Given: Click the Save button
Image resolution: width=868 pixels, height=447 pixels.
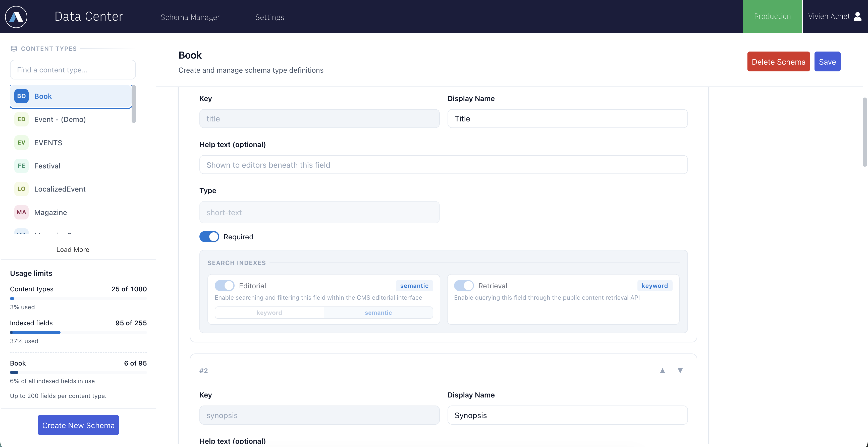Looking at the screenshot, I should [x=827, y=61].
